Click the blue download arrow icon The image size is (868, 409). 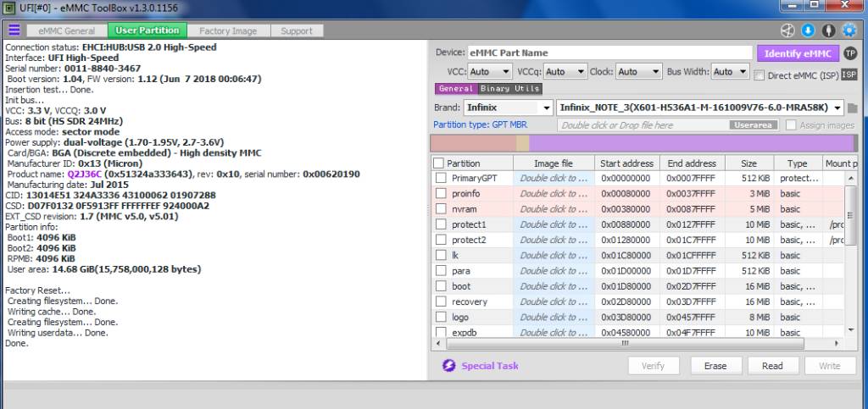pyautogui.click(x=808, y=30)
